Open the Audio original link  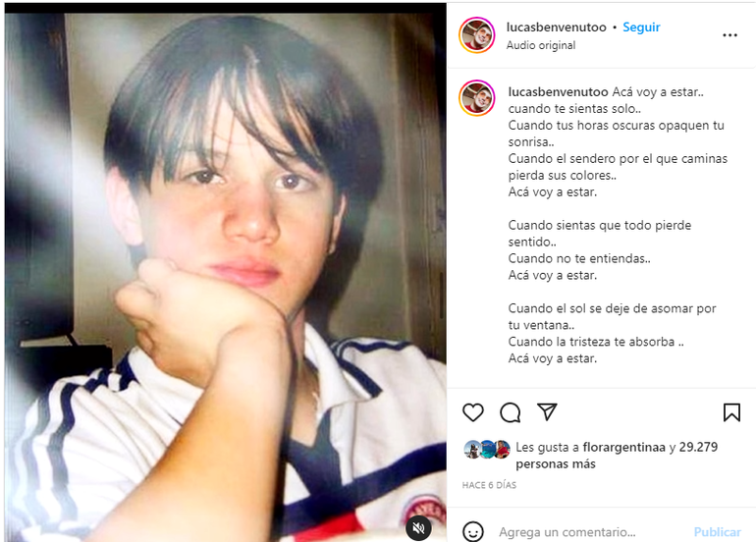540,45
